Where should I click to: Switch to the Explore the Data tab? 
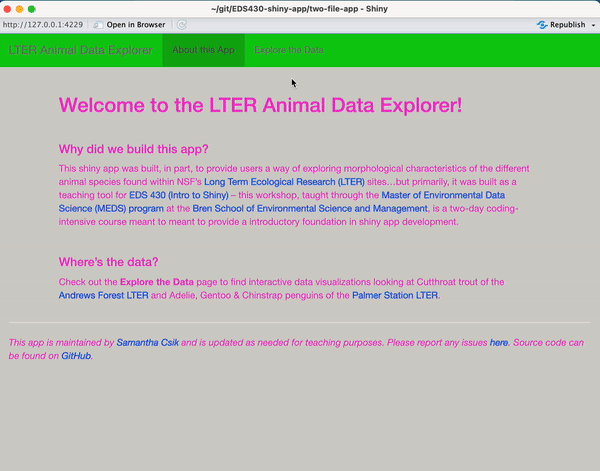click(289, 50)
